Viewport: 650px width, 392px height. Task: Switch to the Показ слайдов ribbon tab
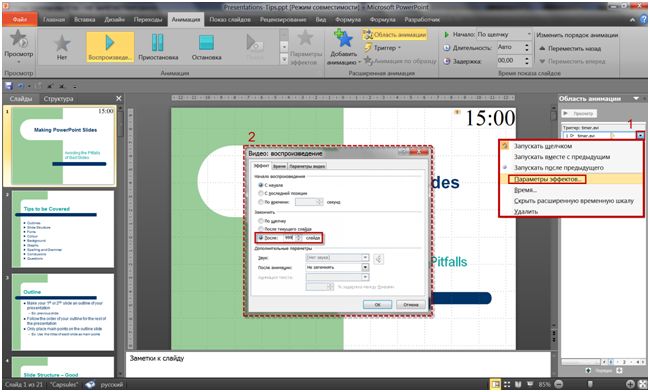pyautogui.click(x=230, y=19)
